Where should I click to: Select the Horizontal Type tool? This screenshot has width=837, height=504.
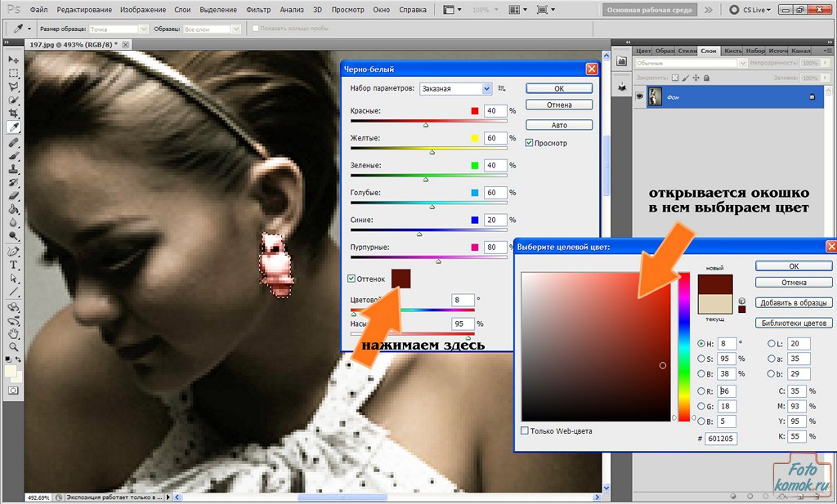pos(14,265)
